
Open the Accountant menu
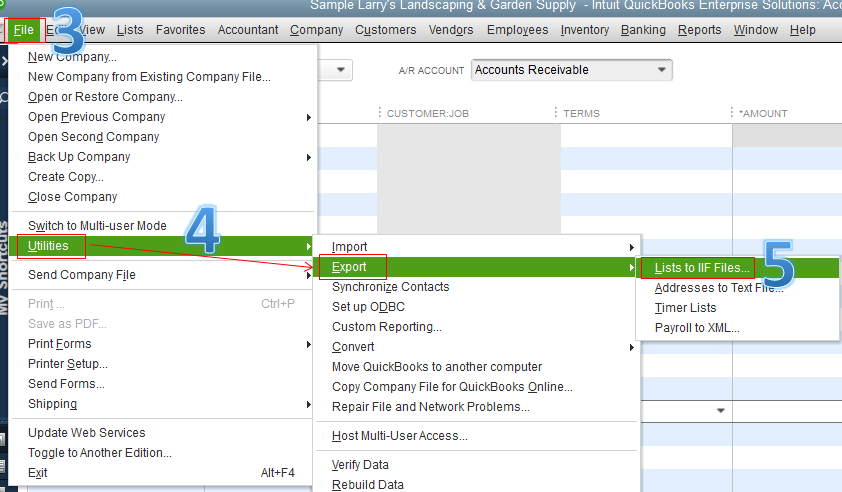248,30
